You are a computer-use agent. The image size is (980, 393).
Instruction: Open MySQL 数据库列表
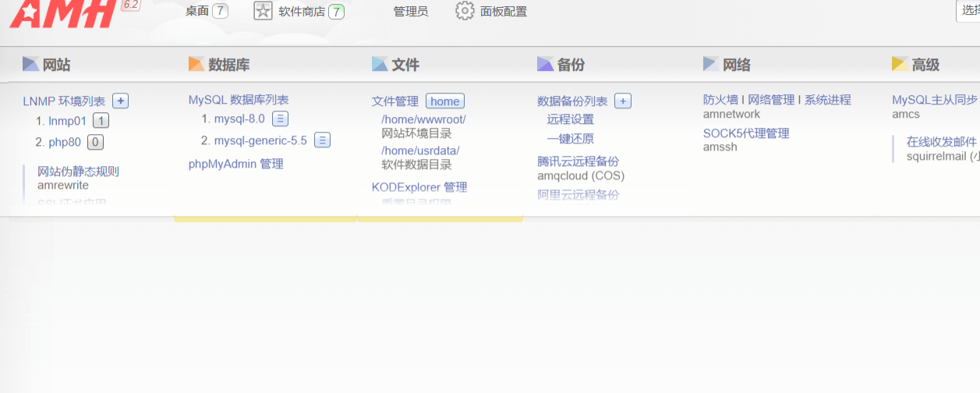point(239,100)
